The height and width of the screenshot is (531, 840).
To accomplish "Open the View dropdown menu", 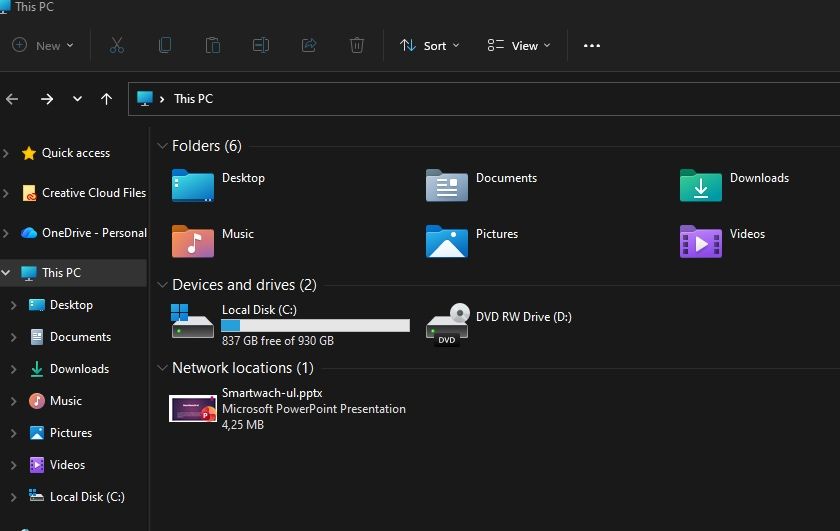I will pyautogui.click(x=519, y=46).
